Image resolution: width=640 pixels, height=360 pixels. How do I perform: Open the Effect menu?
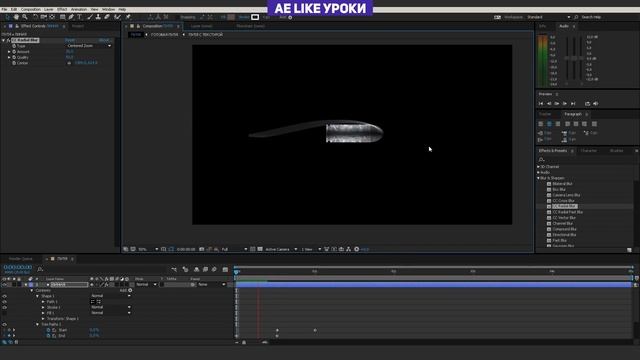pyautogui.click(x=62, y=9)
